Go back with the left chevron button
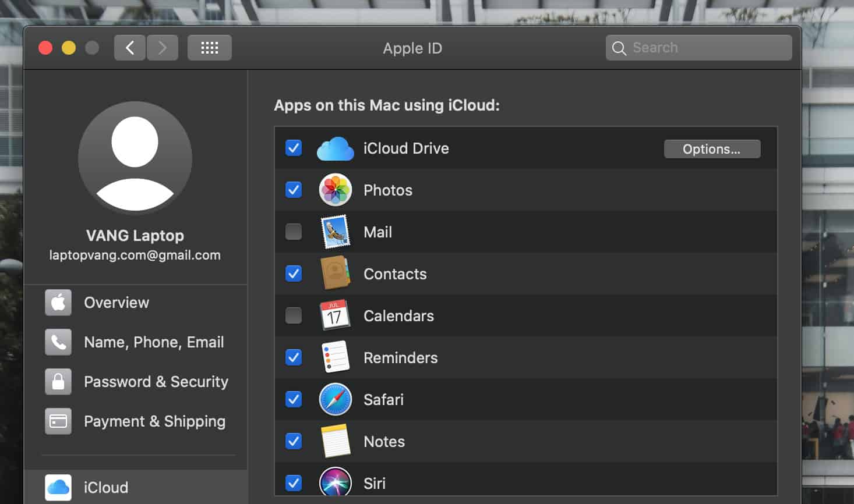 (x=130, y=48)
